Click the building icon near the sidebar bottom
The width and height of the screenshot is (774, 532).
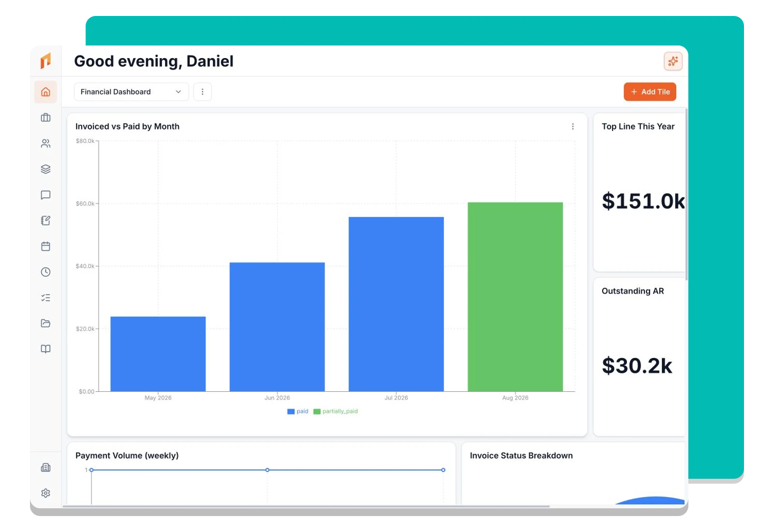point(45,467)
